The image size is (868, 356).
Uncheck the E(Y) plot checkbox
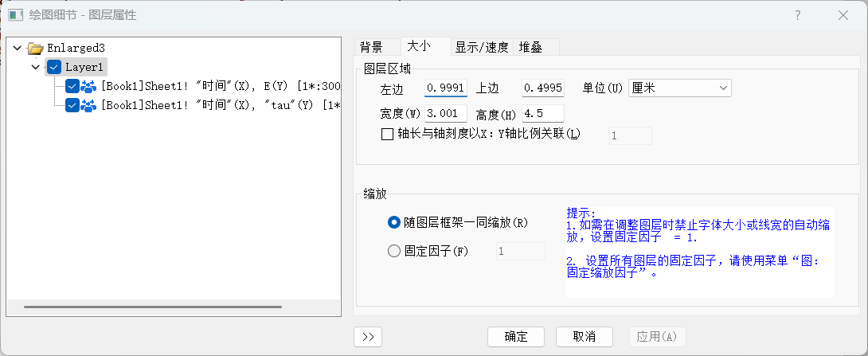coord(72,86)
